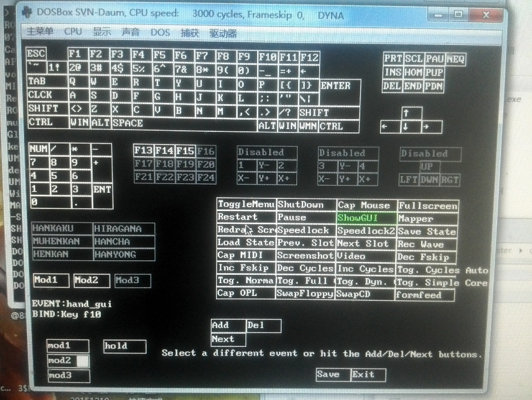Select the SwapFloppy event
The height and width of the screenshot is (400, 532).
(x=305, y=294)
